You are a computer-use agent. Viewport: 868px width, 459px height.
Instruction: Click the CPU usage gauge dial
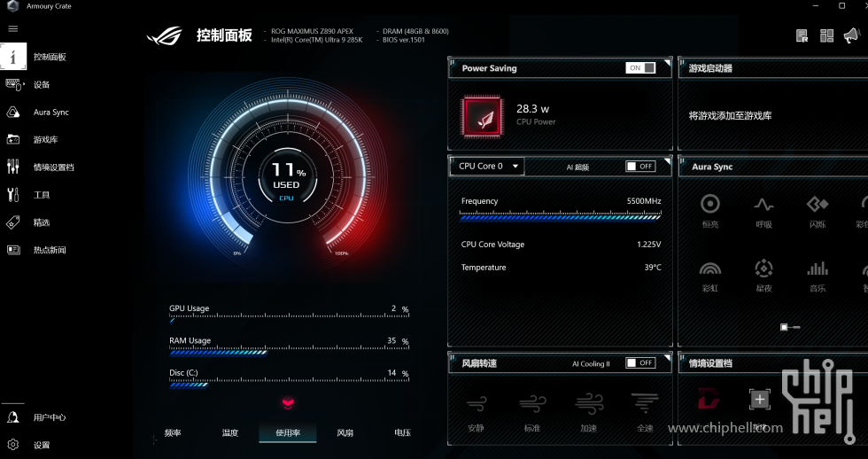tap(286, 177)
